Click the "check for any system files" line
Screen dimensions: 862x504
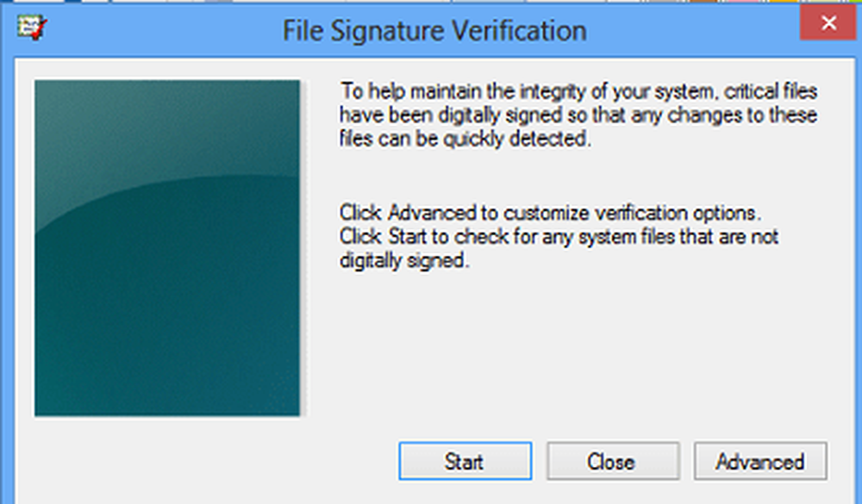click(559, 236)
